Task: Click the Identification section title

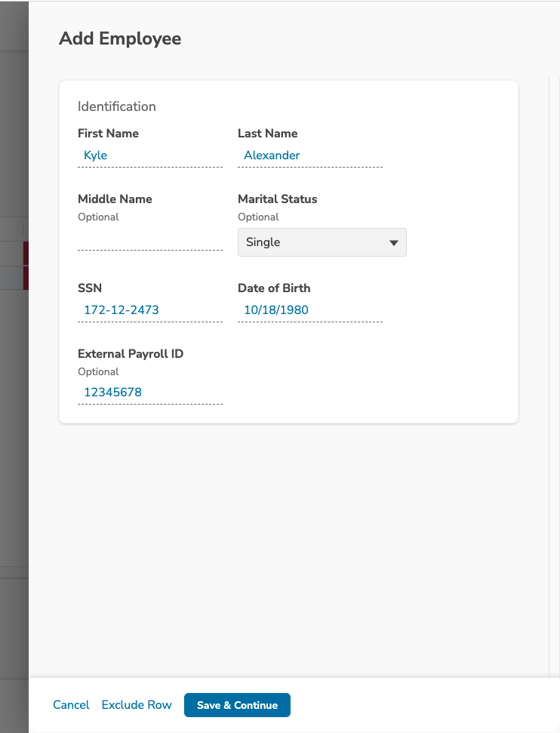Action: pos(117,106)
